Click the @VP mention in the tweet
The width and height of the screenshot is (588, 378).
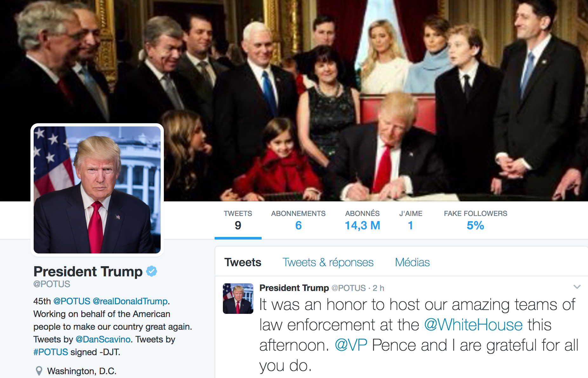tap(351, 345)
